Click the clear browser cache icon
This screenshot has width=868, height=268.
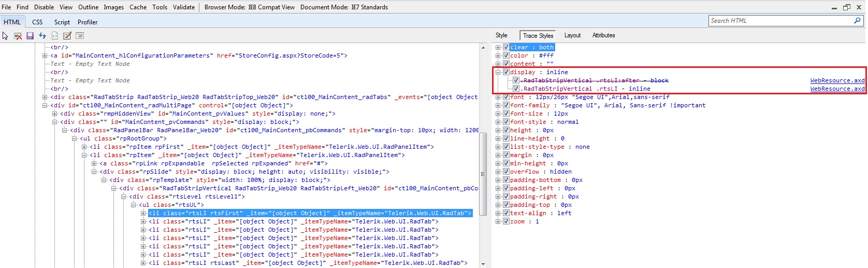pos(18,36)
